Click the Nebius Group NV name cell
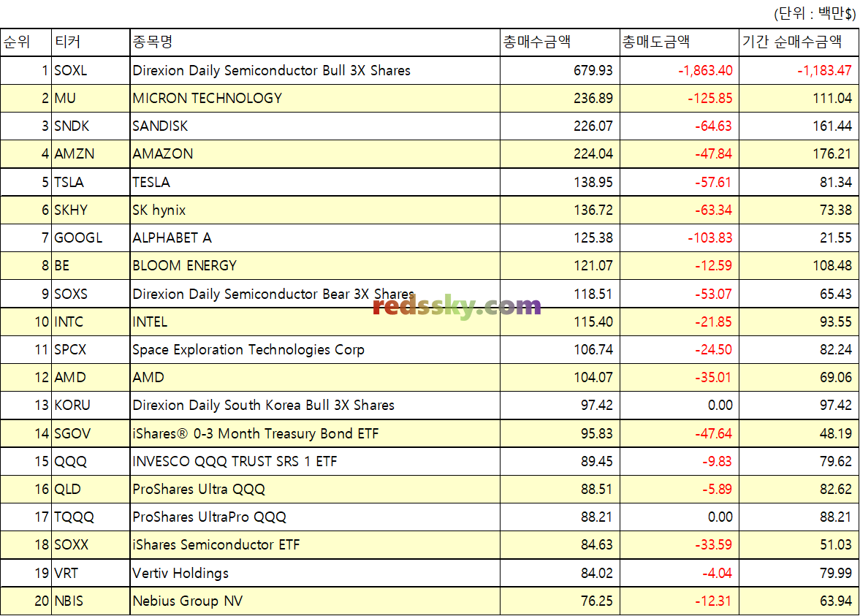This screenshot has width=860, height=616. pyautogui.click(x=315, y=601)
